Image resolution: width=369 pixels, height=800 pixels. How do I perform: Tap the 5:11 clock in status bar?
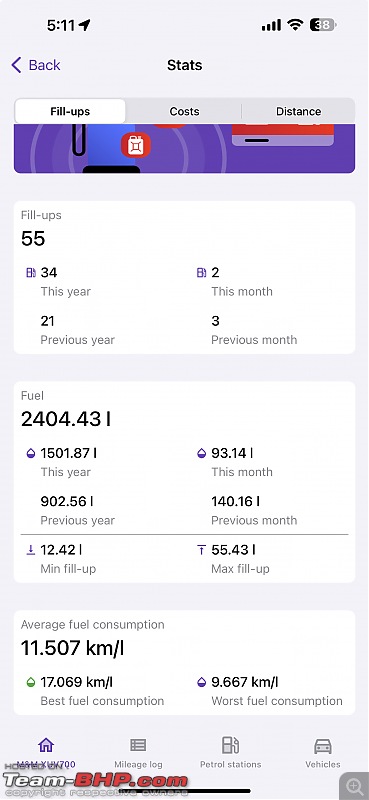[x=61, y=25]
